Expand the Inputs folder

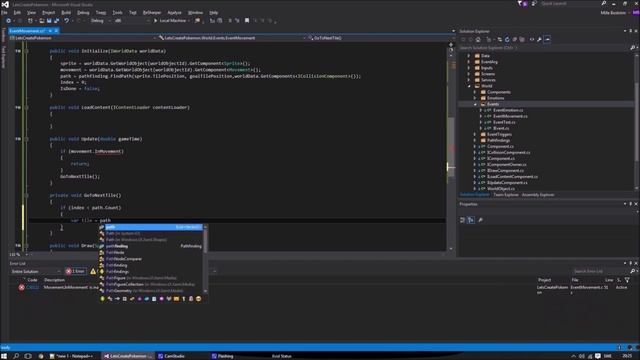(x=469, y=68)
